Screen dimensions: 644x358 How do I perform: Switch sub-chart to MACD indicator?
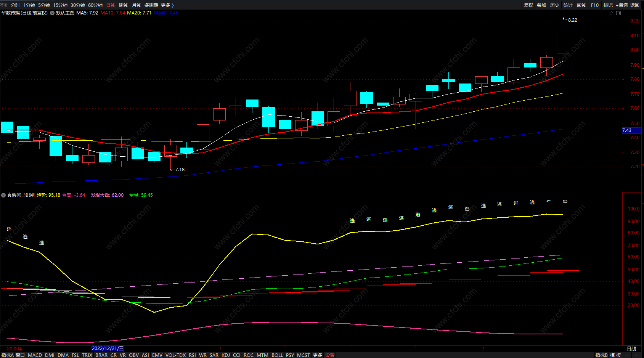tap(35, 355)
